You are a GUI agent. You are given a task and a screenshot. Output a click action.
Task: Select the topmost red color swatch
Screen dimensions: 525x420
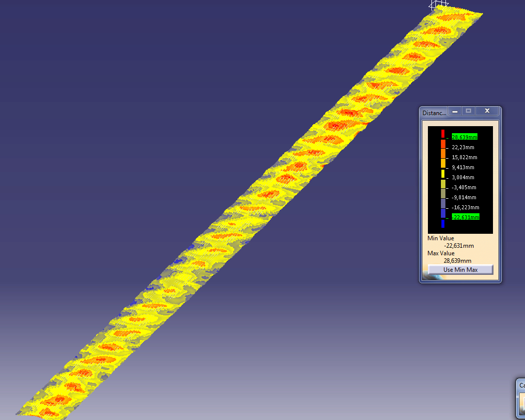click(x=443, y=134)
